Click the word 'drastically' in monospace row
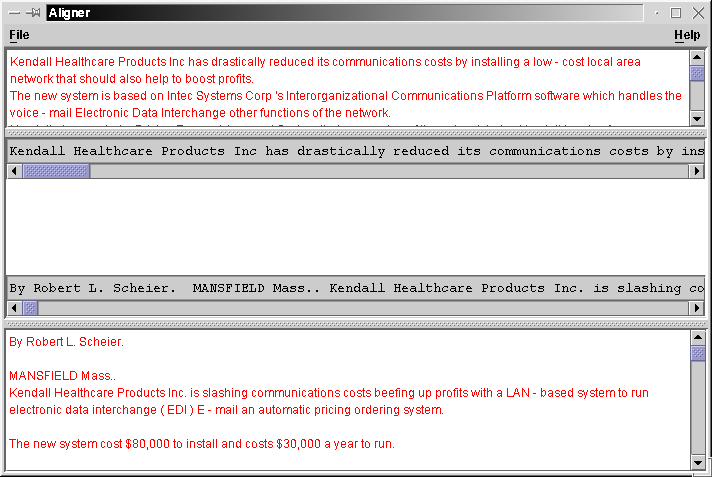This screenshot has height=477, width=712. [341, 151]
